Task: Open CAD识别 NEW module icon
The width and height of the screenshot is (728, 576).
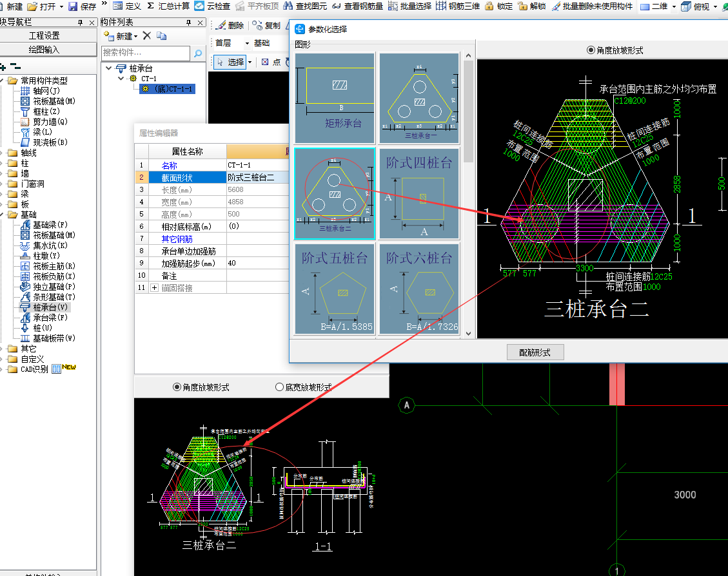Action: click(57, 369)
